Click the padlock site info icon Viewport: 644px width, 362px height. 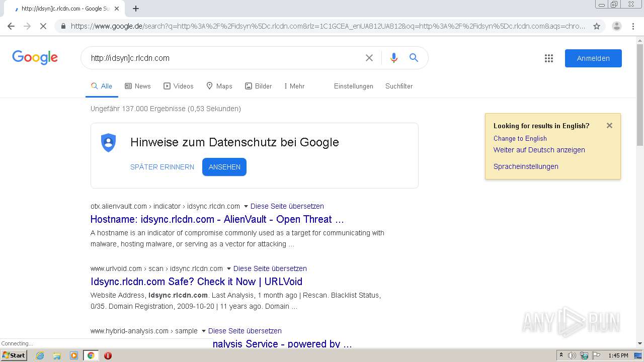point(63,26)
